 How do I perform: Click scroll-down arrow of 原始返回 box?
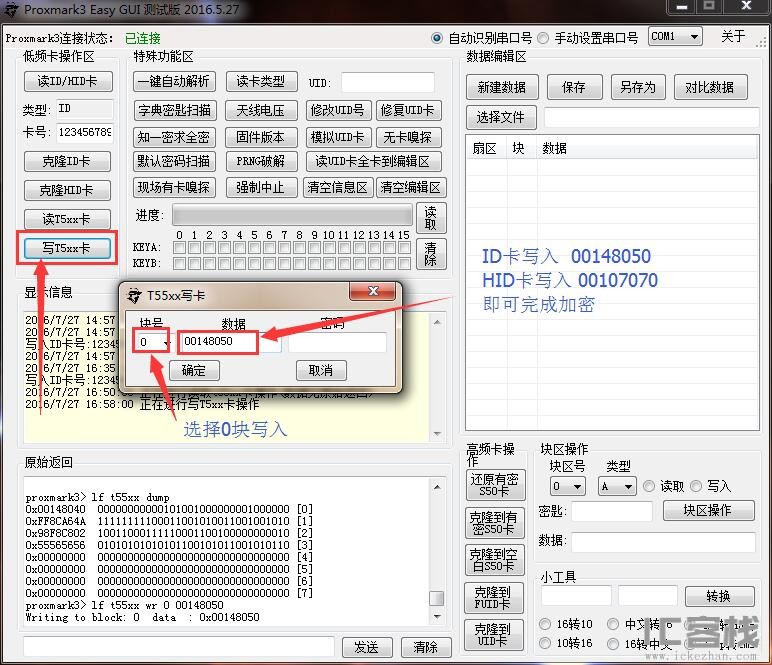point(437,617)
